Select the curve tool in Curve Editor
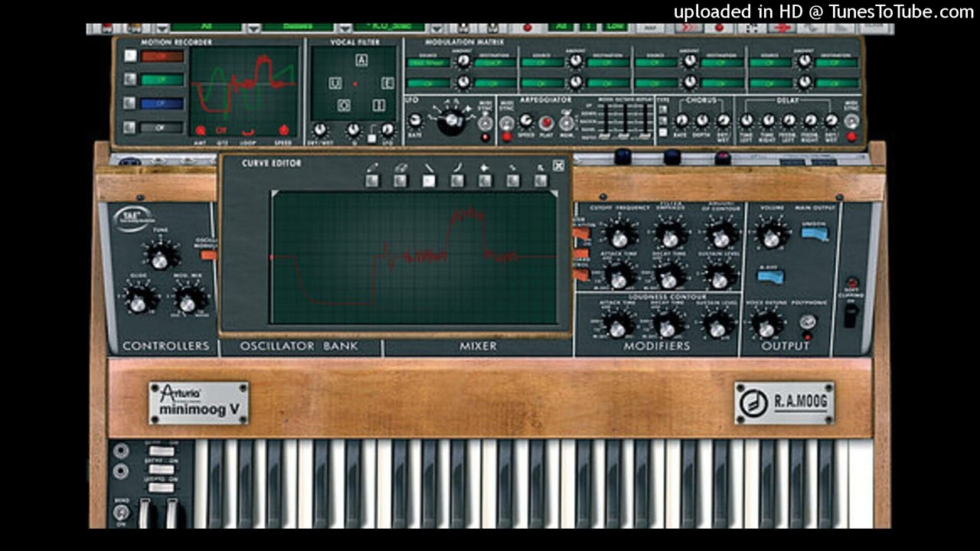 457,181
